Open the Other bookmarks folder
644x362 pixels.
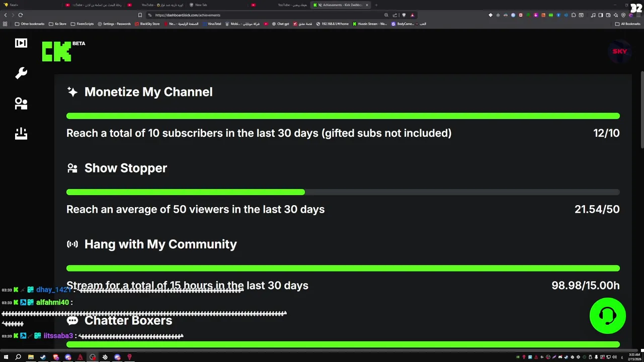(x=30, y=24)
